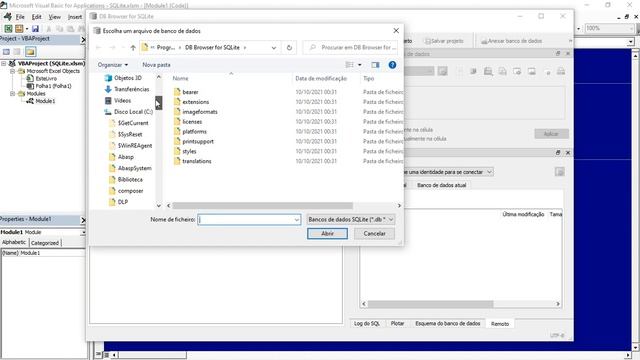Open the platforms folder
This screenshot has width=640, height=360.
pos(194,131)
